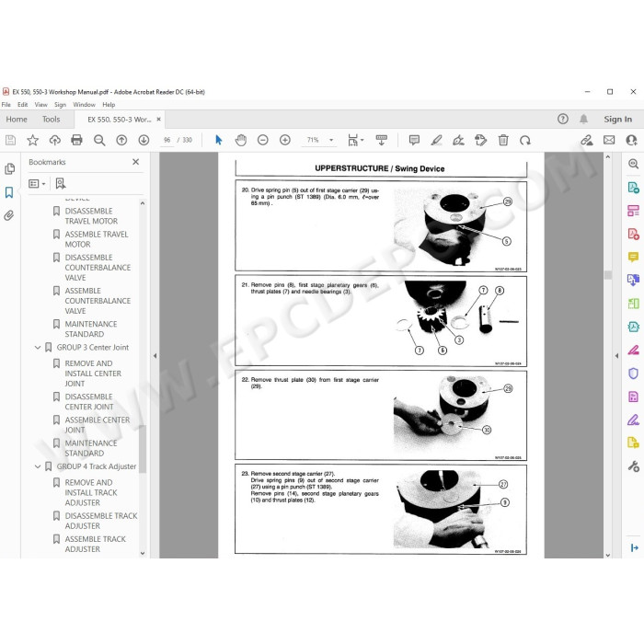Collapse the right tools pane arrow
This screenshot has height=644, width=644.
point(616,356)
